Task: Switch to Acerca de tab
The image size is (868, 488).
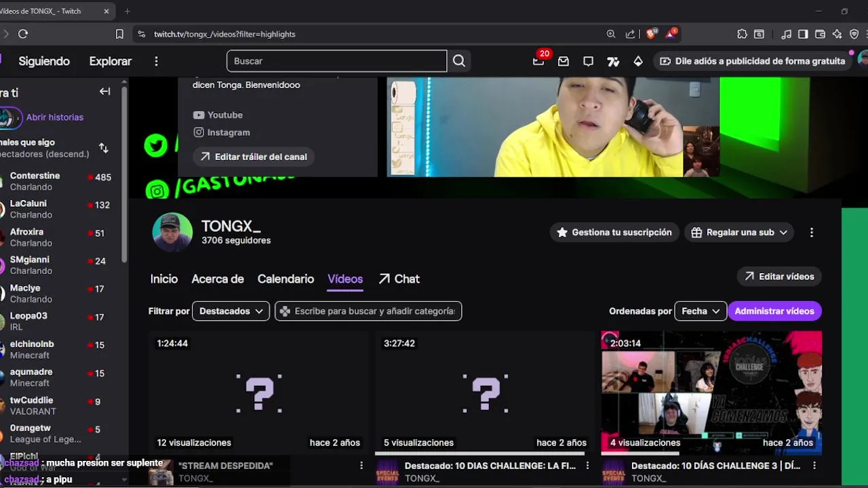Action: point(218,279)
